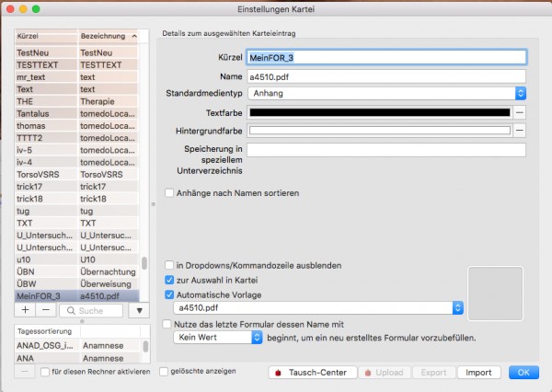This screenshot has height=392, width=552.
Task: Clear Hintergrundfarbe using its minus button
Action: (520, 131)
